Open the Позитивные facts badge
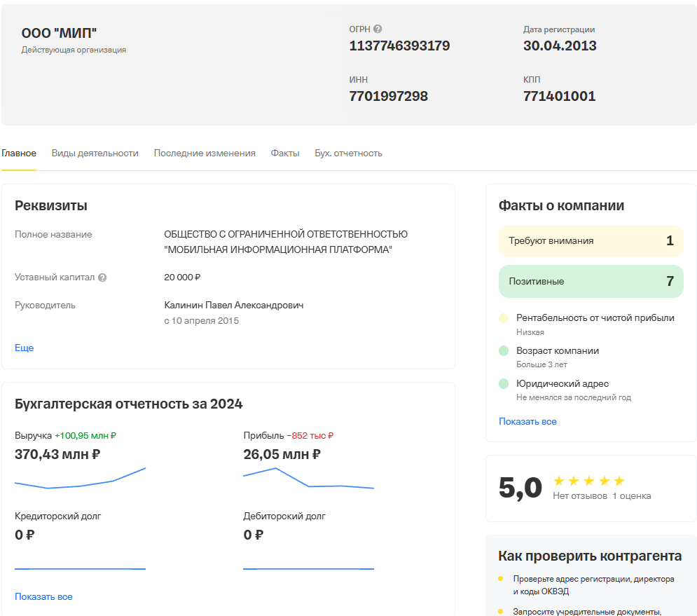697x616 pixels. tap(591, 280)
